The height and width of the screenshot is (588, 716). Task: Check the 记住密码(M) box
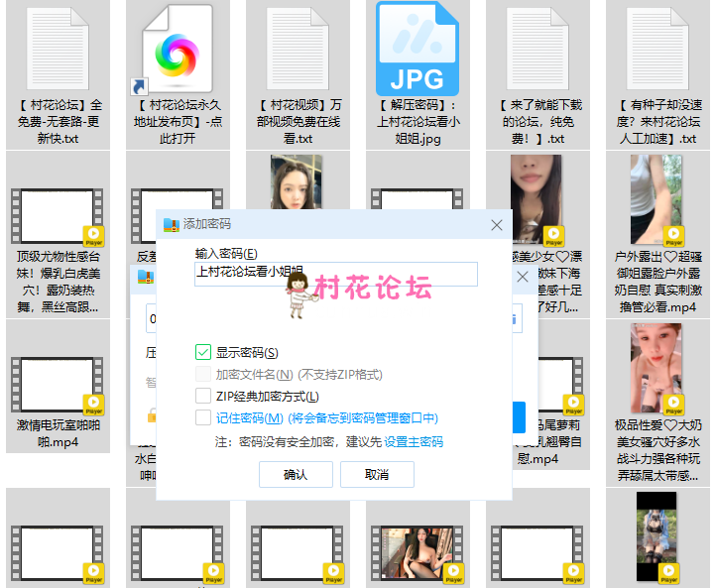(203, 417)
